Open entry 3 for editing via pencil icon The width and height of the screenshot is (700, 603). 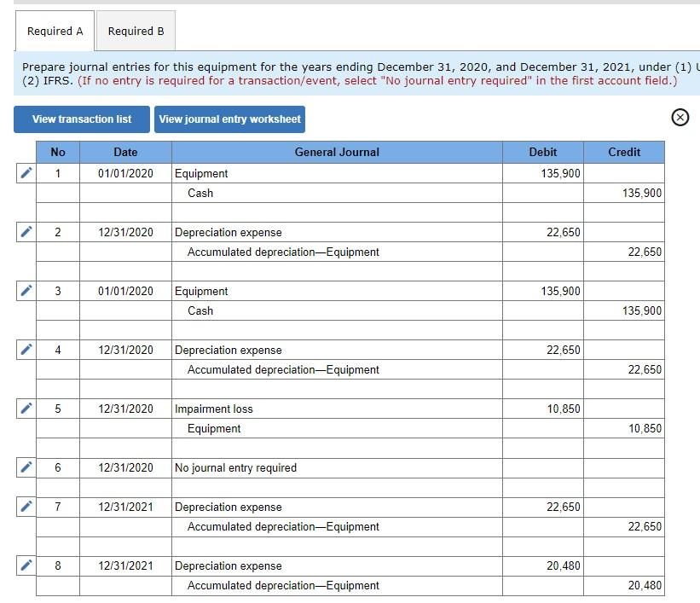[x=26, y=290]
